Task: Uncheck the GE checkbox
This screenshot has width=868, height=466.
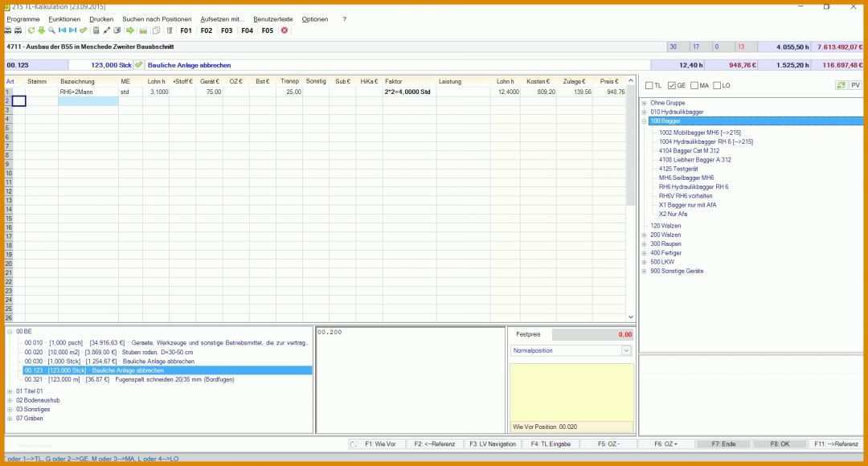Action: pyautogui.click(x=671, y=85)
